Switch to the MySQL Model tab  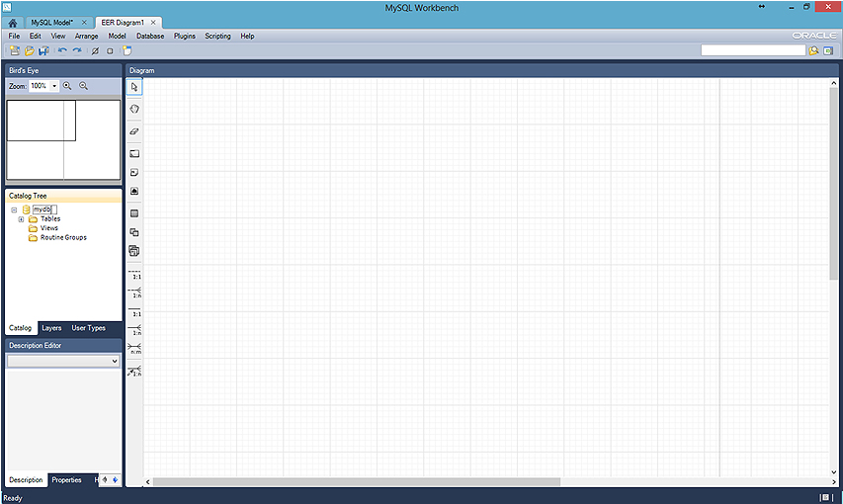tap(53, 22)
